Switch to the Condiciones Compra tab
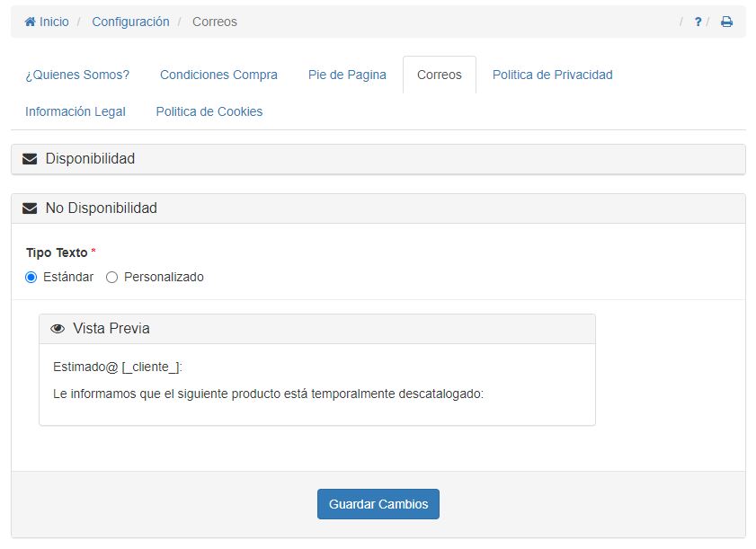Screen dimensions: 756x549 pyautogui.click(x=218, y=75)
